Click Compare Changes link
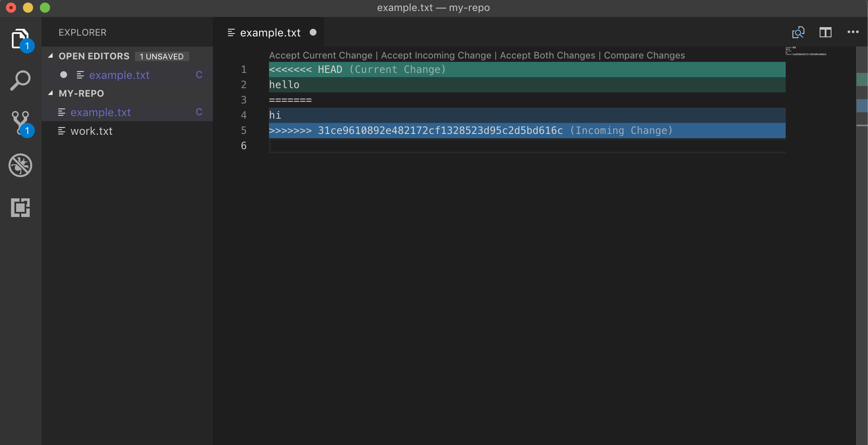 click(644, 56)
